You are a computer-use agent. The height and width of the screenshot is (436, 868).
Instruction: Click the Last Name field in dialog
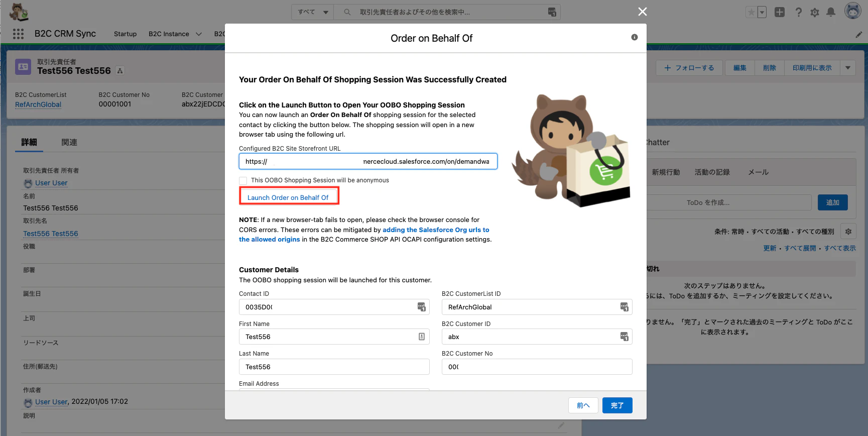[x=334, y=367]
